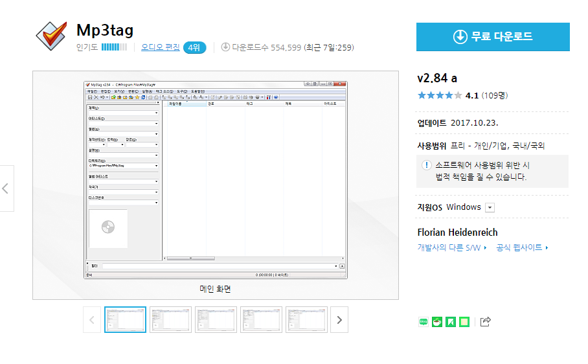Click the download count arrow icon
The width and height of the screenshot is (588, 364).
tap(225, 47)
